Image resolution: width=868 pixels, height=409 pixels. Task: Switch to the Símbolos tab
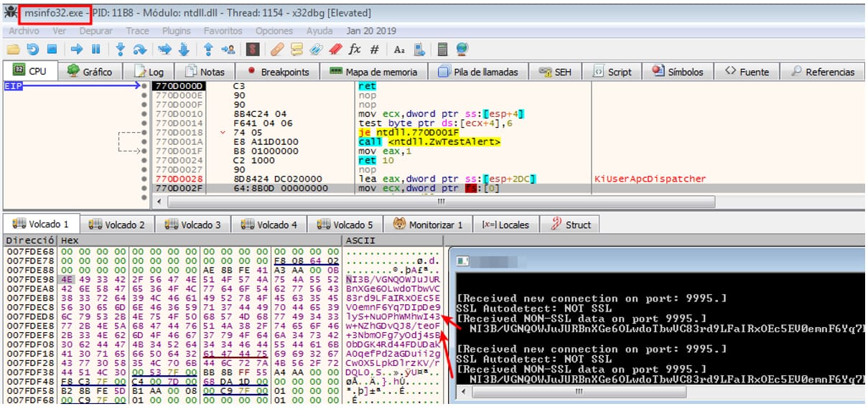678,72
